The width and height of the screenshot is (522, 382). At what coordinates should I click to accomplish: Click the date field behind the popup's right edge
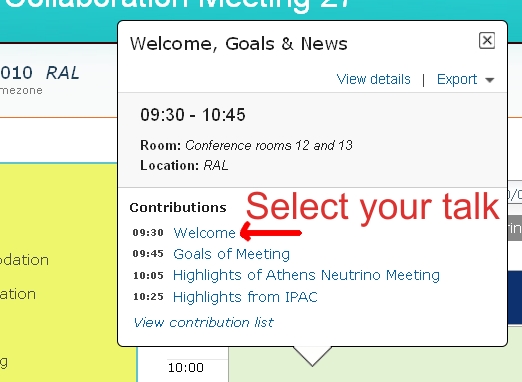515,194
